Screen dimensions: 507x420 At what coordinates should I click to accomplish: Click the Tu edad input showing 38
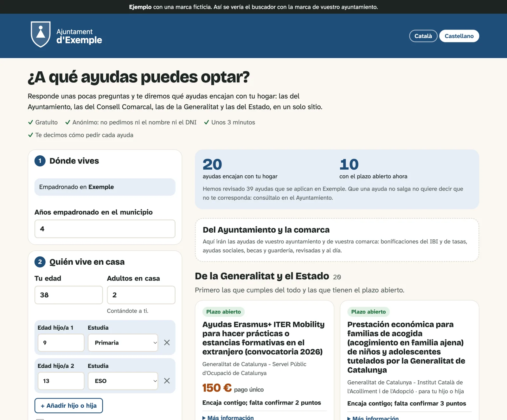pos(69,295)
